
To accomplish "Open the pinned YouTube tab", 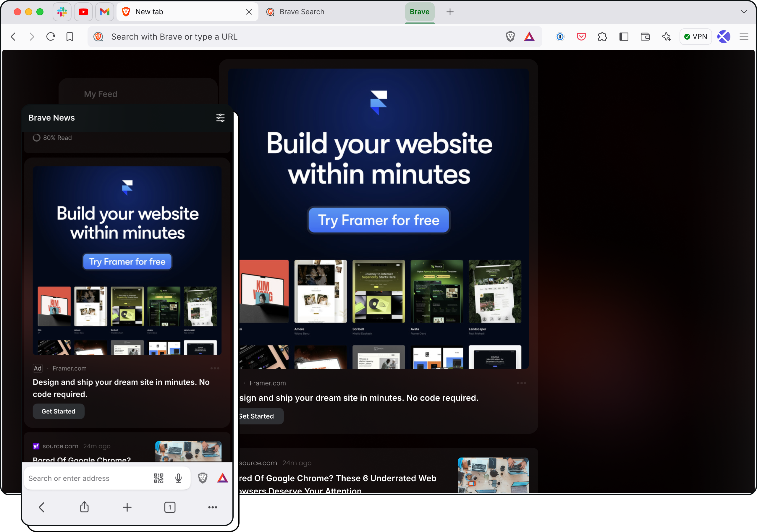I will coord(83,12).
